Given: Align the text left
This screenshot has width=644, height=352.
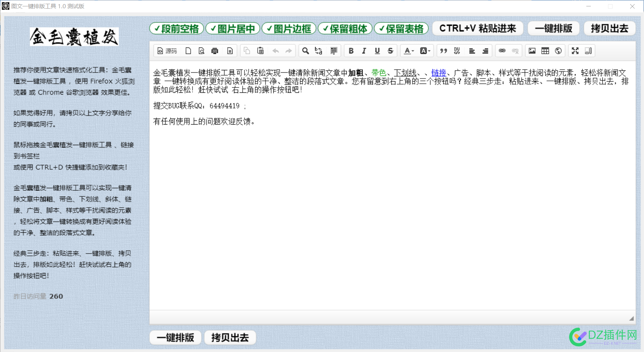Looking at the screenshot, I should pyautogui.click(x=472, y=51).
